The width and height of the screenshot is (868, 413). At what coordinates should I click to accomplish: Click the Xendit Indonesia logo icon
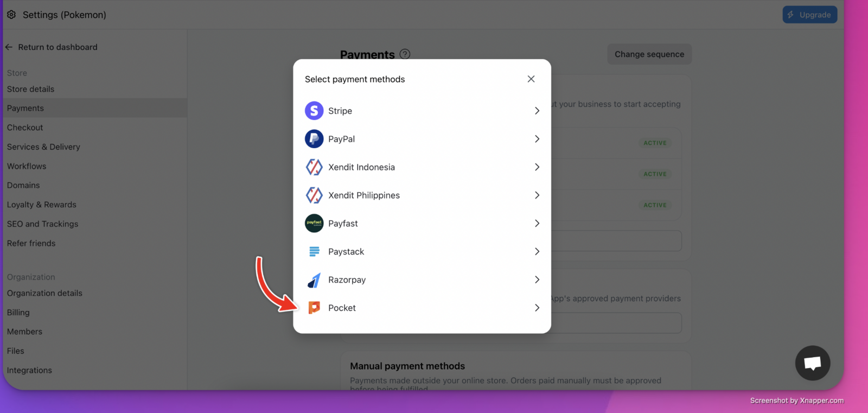(x=314, y=167)
